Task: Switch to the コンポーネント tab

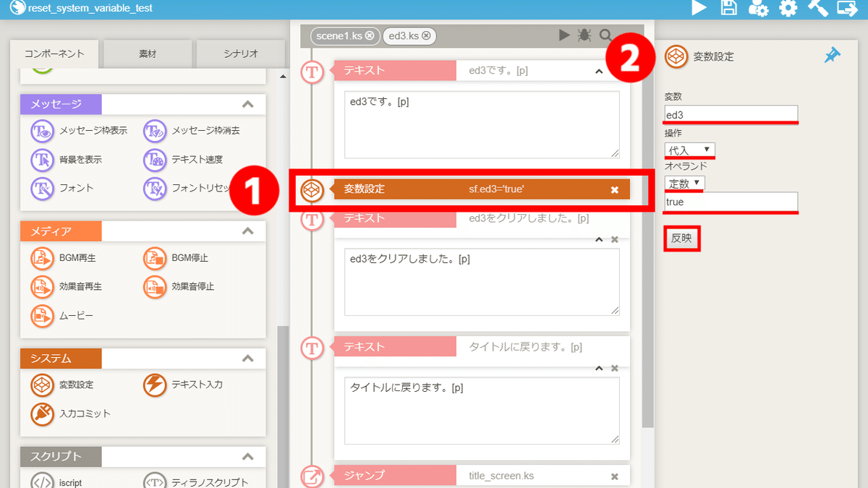Action: 54,54
